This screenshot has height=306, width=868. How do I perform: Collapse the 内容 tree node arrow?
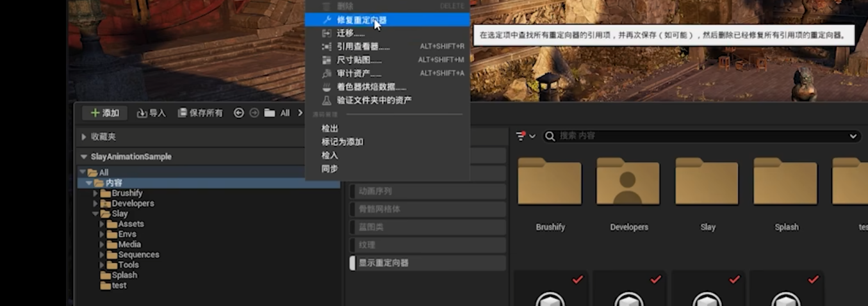coord(89,183)
